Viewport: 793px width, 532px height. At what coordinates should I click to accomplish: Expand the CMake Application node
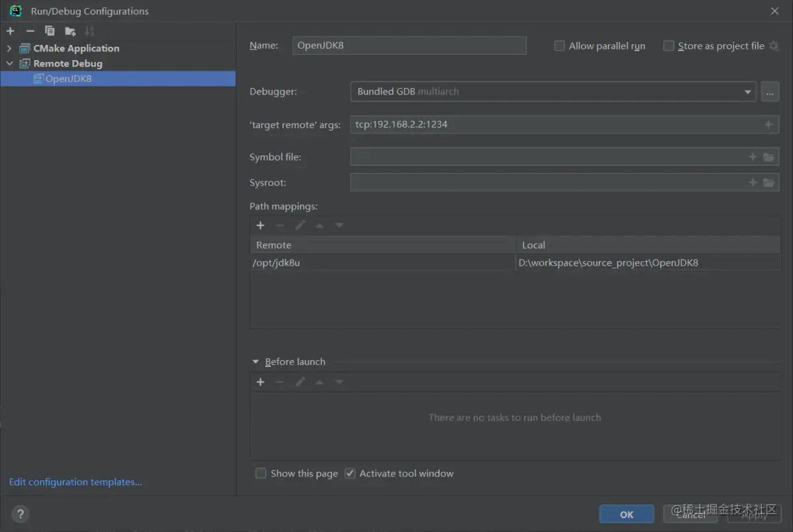(9, 48)
